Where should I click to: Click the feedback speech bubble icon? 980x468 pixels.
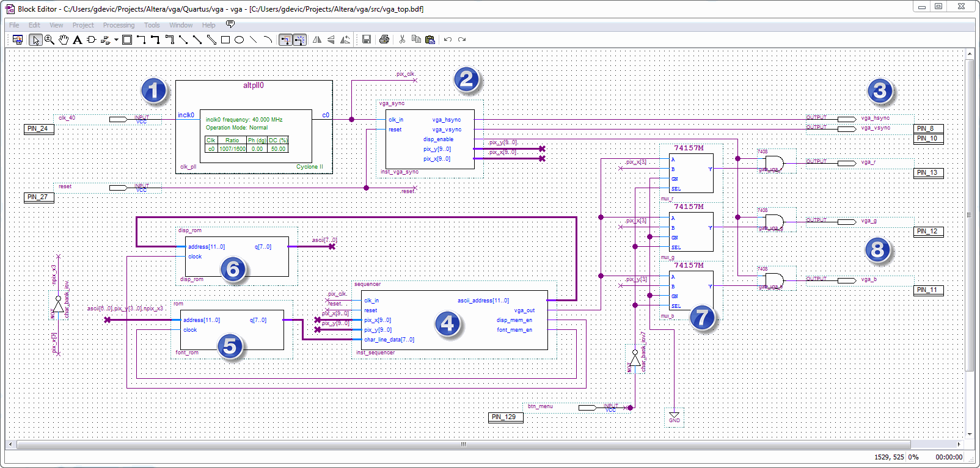(230, 24)
